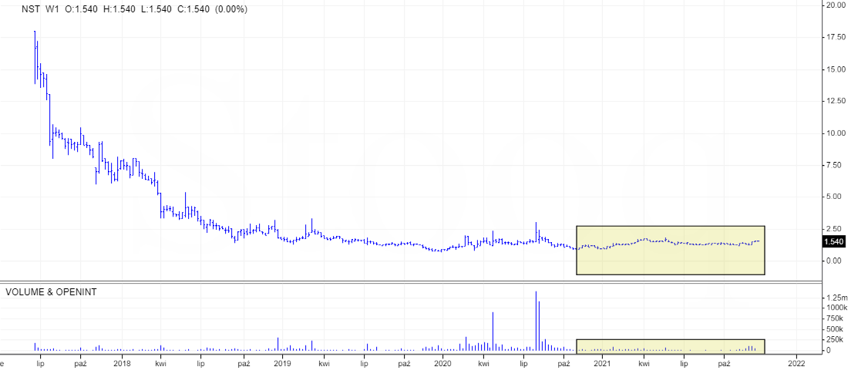Click the W1 timeframe label

click(52, 9)
